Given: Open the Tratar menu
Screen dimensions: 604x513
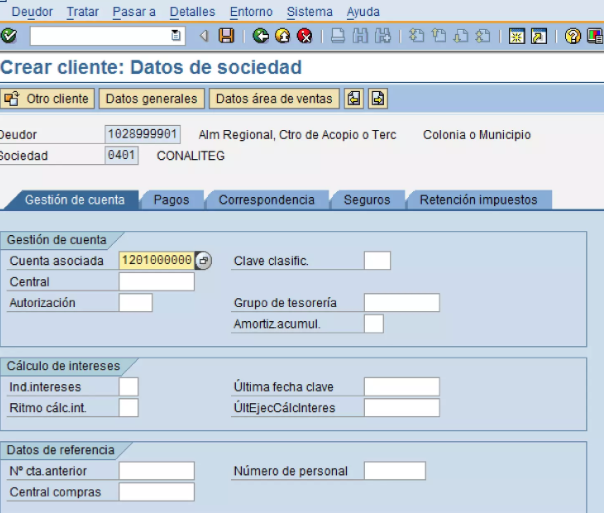Looking at the screenshot, I should [83, 12].
